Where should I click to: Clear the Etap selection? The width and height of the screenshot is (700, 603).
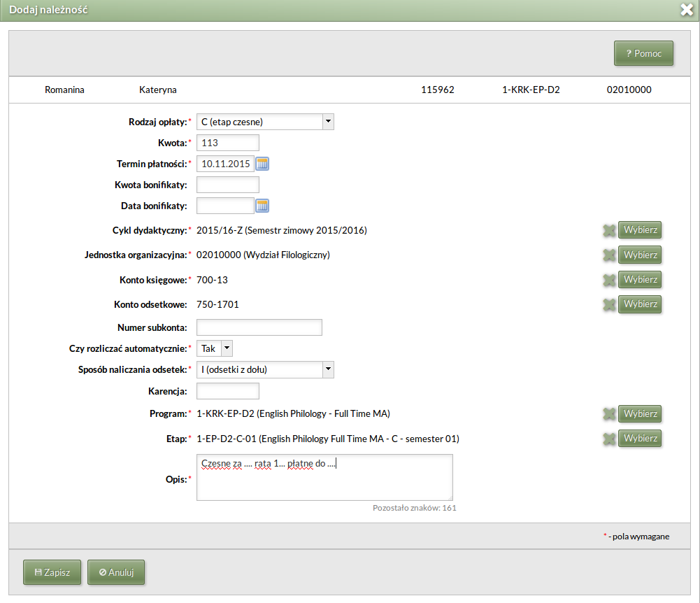pyautogui.click(x=609, y=439)
